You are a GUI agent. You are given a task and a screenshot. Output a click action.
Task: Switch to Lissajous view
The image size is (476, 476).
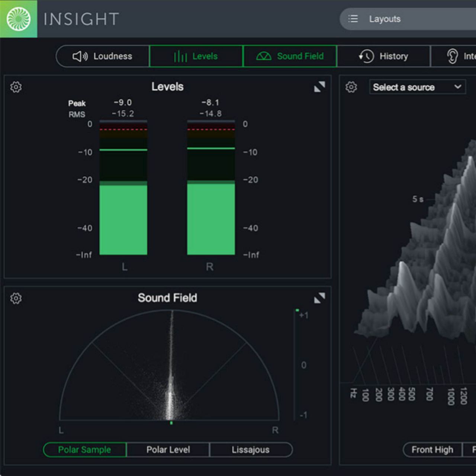click(251, 450)
